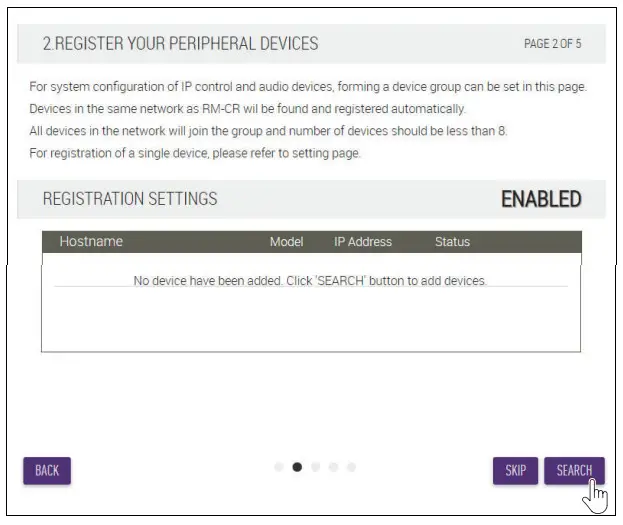Click the 'refer to setting page' text line

(x=194, y=153)
